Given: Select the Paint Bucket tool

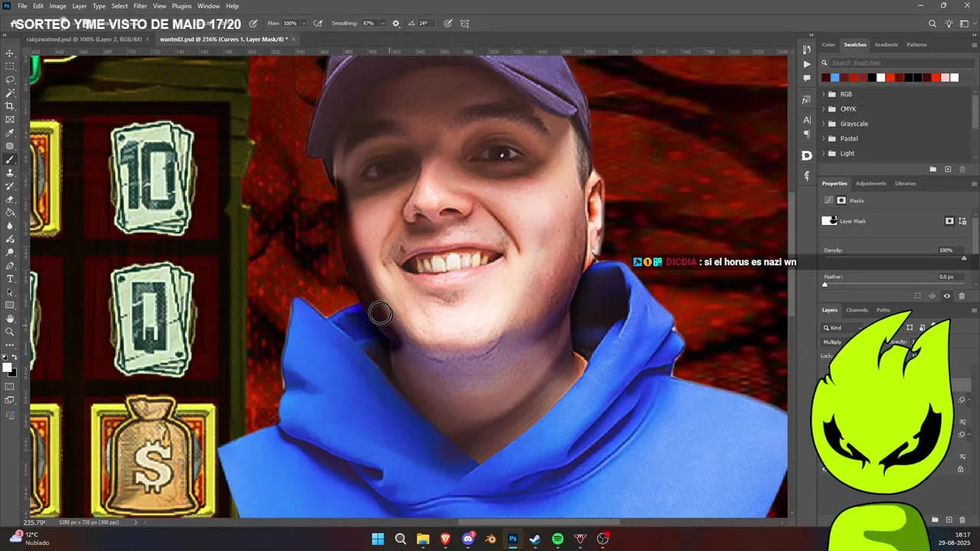Looking at the screenshot, I should tap(10, 213).
